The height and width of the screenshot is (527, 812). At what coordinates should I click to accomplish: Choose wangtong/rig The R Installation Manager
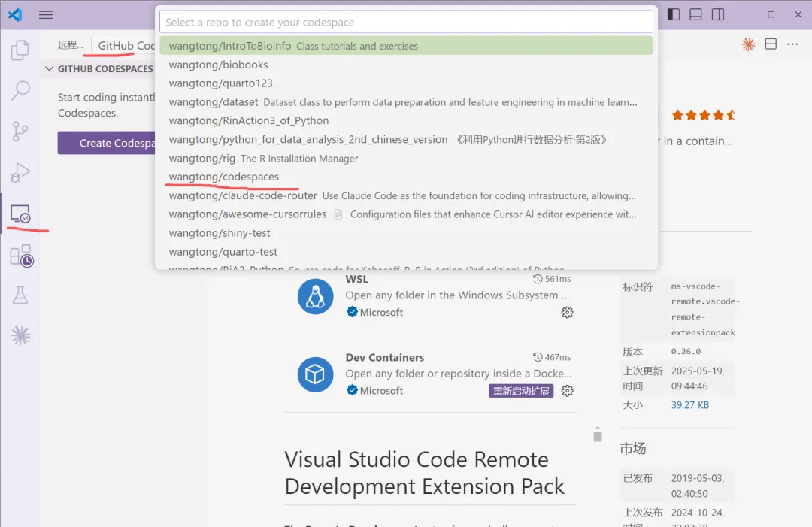(x=406, y=158)
